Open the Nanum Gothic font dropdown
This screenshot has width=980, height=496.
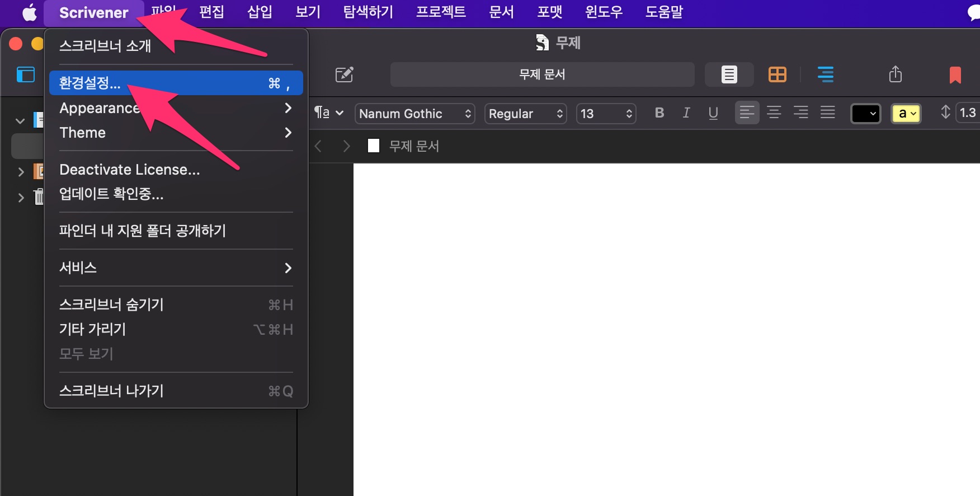415,114
